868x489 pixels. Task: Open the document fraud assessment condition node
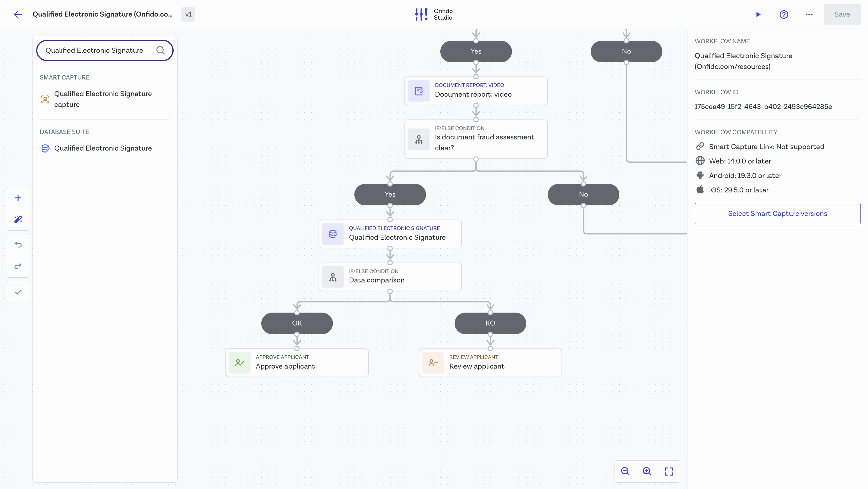(x=476, y=139)
